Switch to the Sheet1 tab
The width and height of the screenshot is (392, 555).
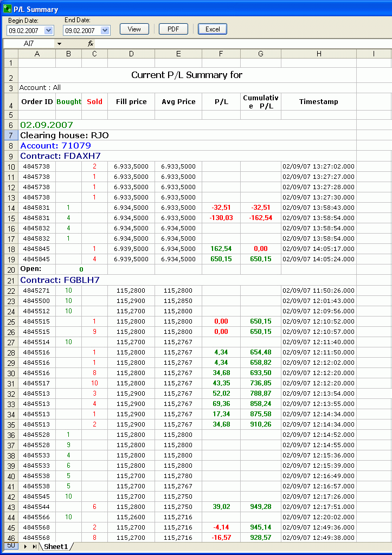coord(56,546)
